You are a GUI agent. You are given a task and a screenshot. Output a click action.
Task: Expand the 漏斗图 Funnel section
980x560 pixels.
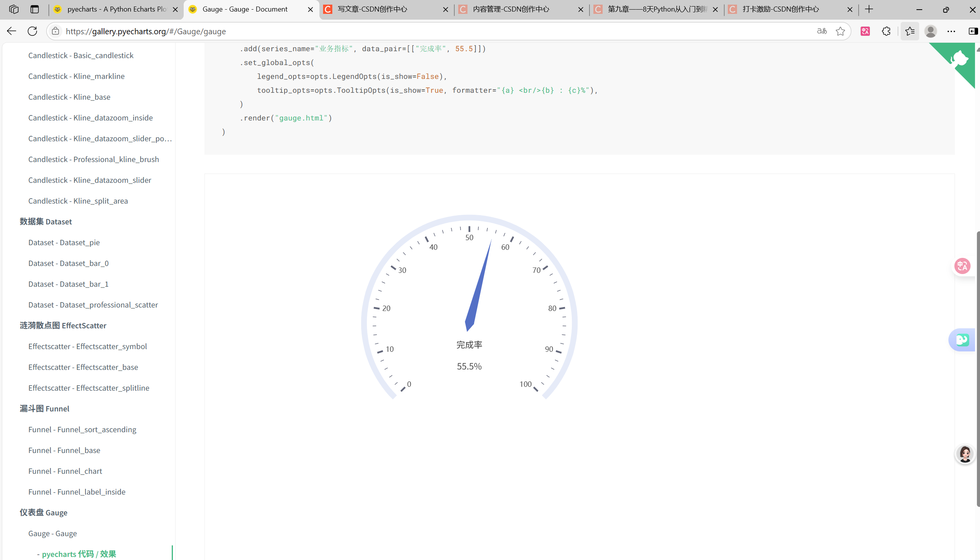(45, 409)
